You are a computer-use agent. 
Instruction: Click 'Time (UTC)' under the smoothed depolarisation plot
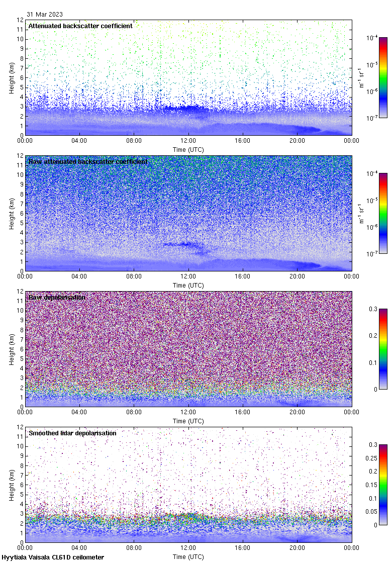[x=188, y=557]
